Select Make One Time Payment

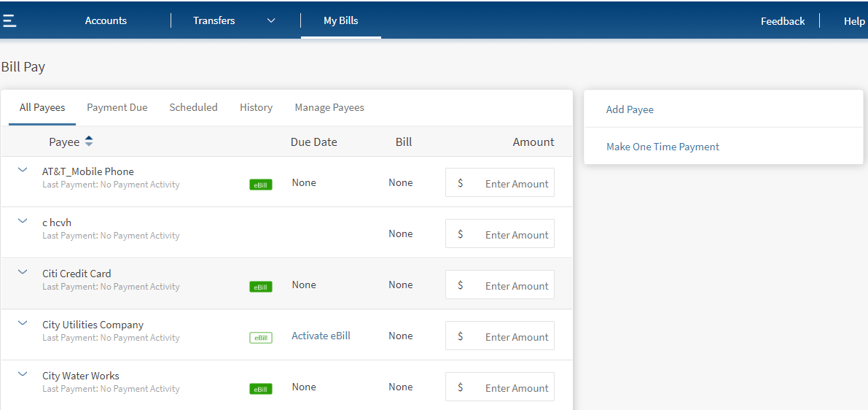(x=662, y=147)
